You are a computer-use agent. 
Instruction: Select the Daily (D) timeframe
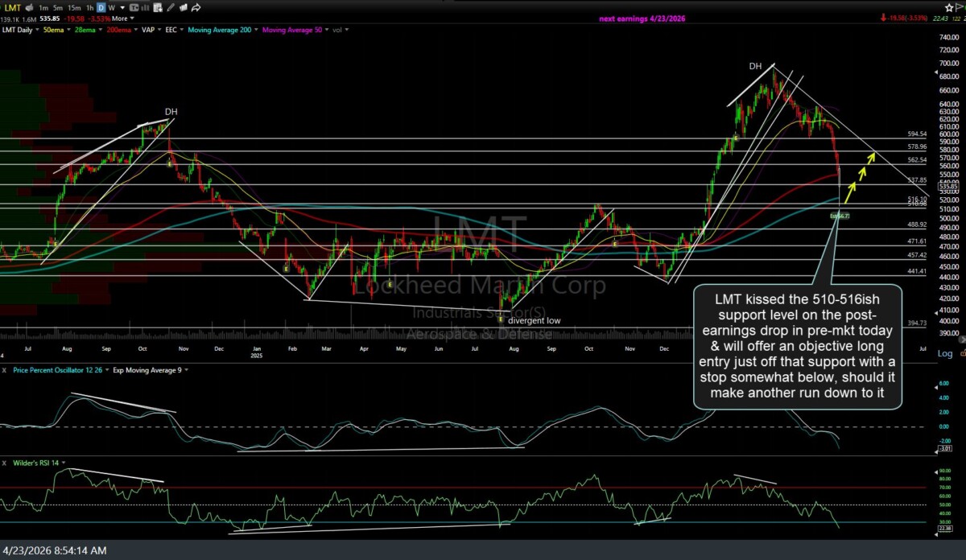(x=101, y=8)
